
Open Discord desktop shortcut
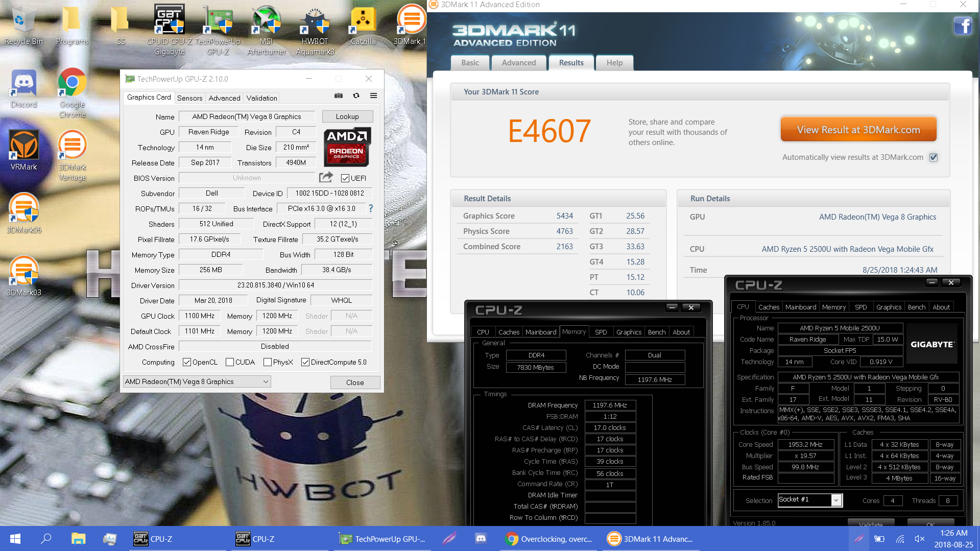pos(23,89)
